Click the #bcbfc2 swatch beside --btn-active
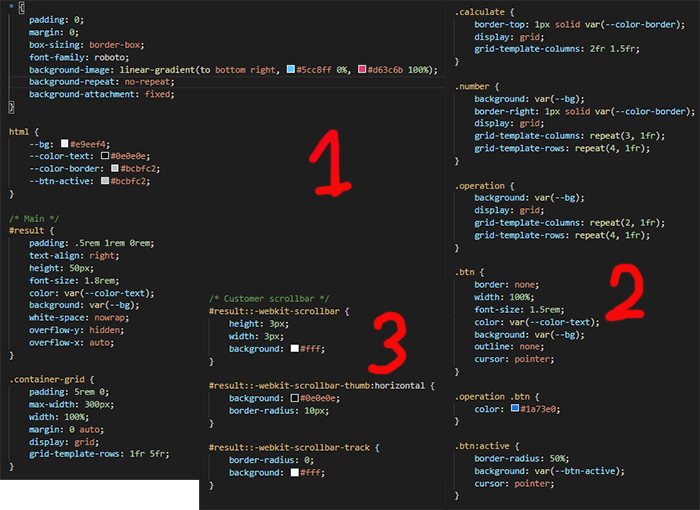 tap(105, 181)
